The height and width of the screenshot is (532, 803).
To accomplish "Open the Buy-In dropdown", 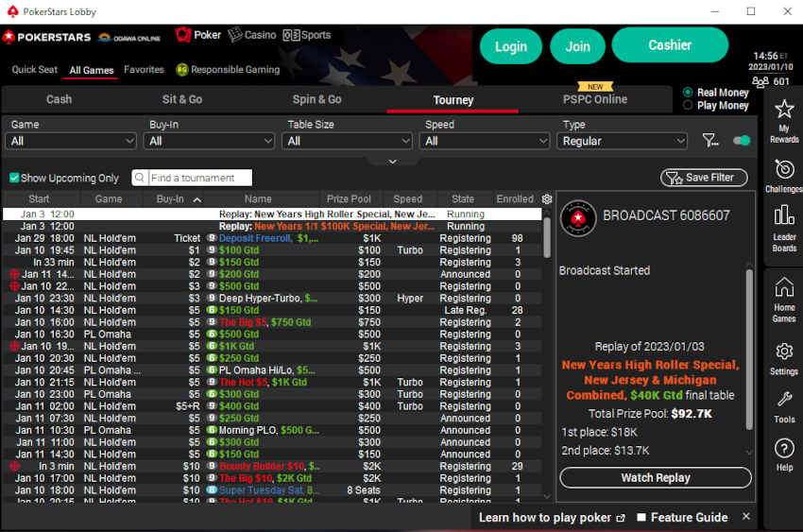I will 209,141.
